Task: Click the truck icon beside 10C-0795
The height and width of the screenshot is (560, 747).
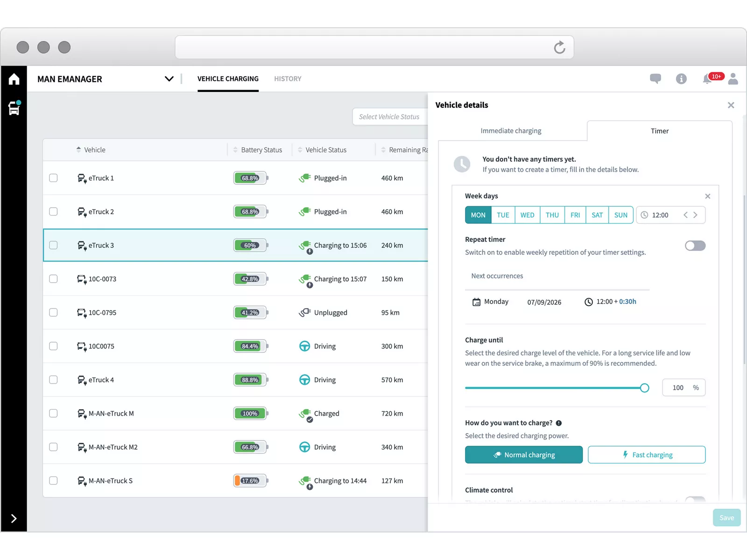Action: pyautogui.click(x=82, y=313)
